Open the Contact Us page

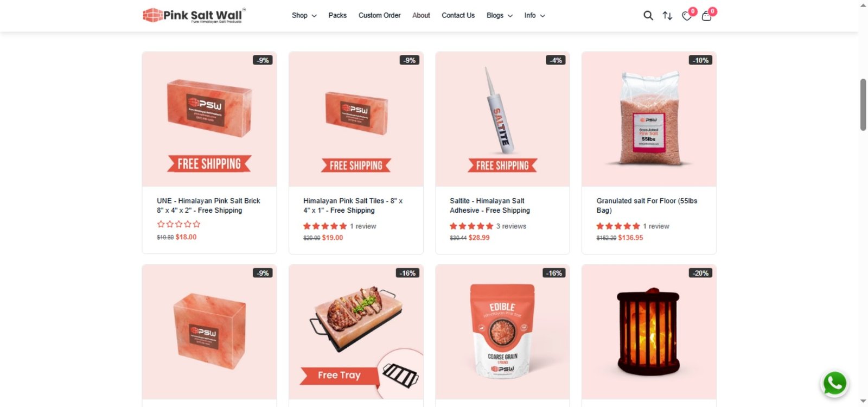click(x=458, y=15)
